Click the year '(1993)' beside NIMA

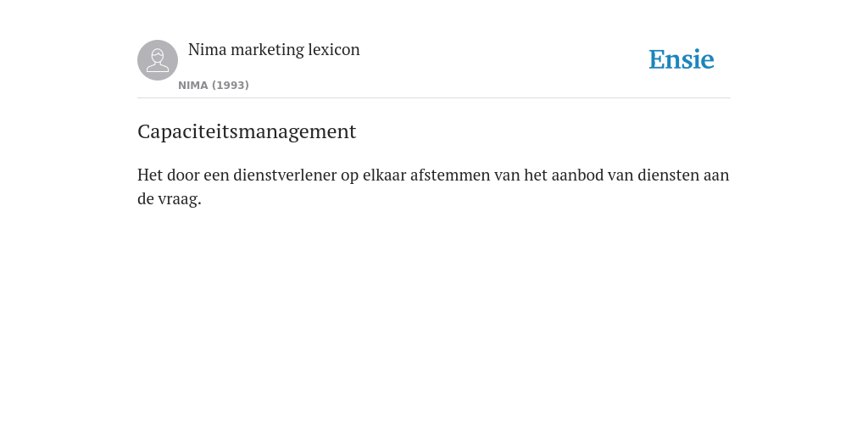[231, 86]
